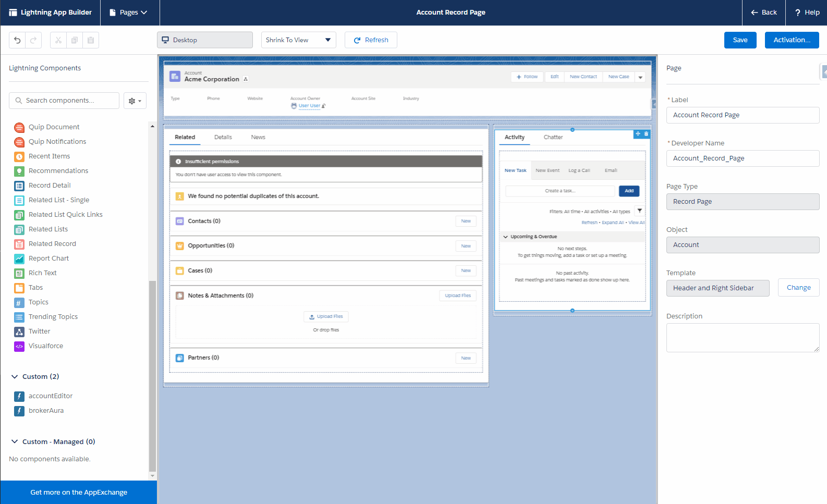
Task: Open the account actions overflow dropdown arrow
Action: coord(640,77)
